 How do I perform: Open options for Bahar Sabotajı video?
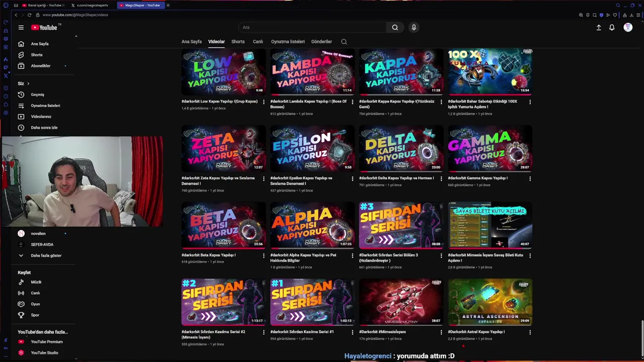pyautogui.click(x=530, y=102)
